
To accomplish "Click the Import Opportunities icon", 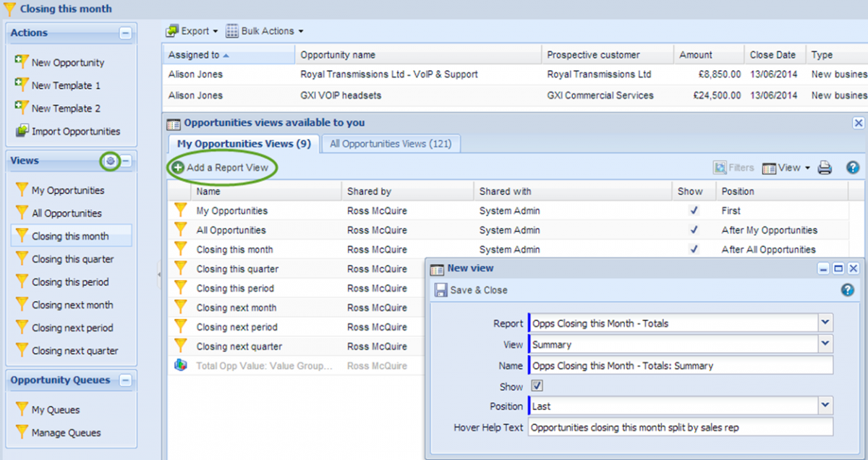I will pyautogui.click(x=21, y=131).
